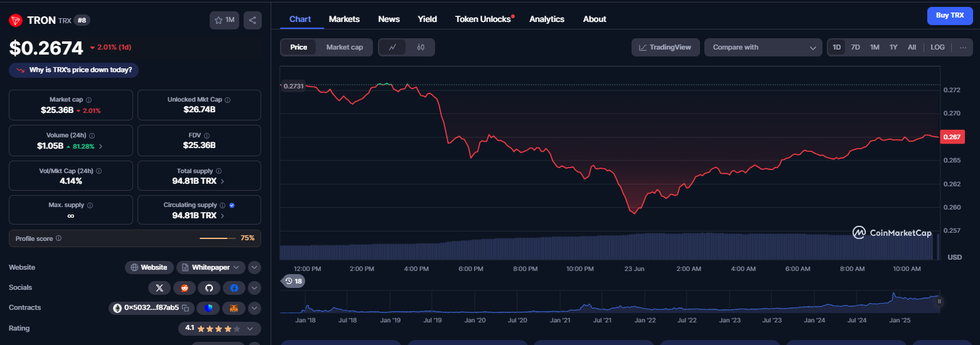Open the About tab
Screen dimensions: 980x345
(x=595, y=19)
